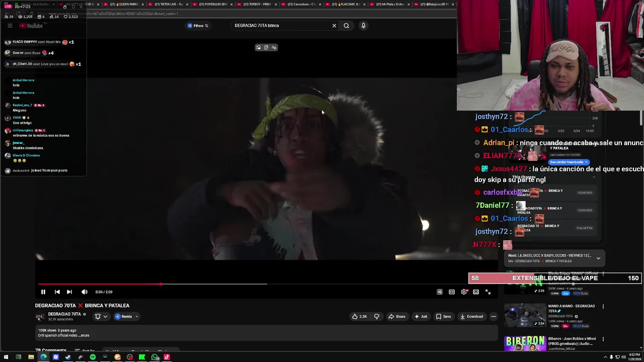This screenshot has height=362, width=644.
Task: Run the search with magnifier icon
Action: pos(346,26)
